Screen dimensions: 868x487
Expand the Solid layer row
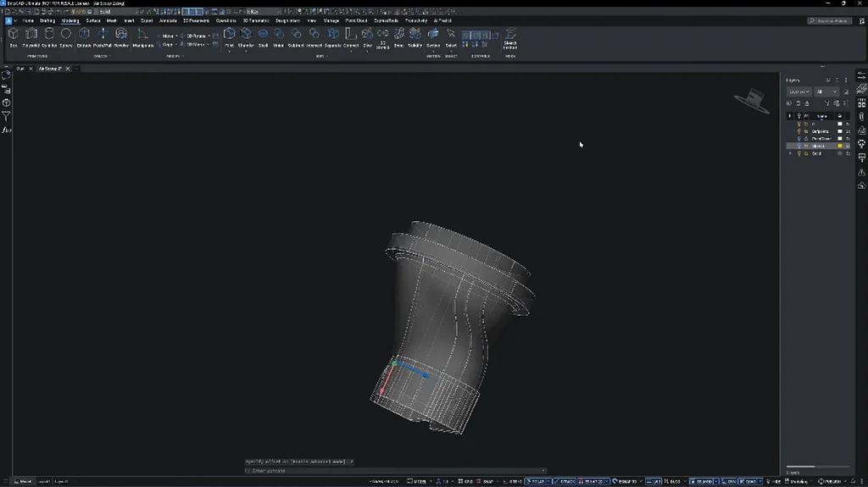pos(791,153)
